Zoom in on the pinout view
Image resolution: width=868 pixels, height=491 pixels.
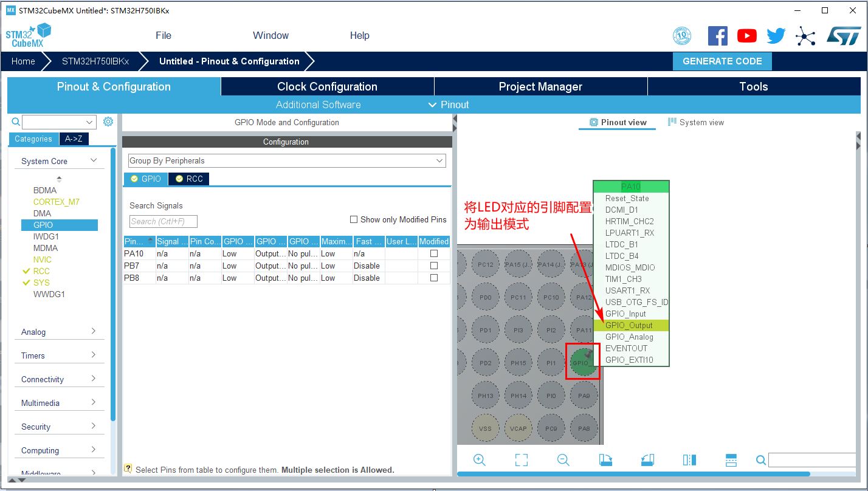click(480, 460)
